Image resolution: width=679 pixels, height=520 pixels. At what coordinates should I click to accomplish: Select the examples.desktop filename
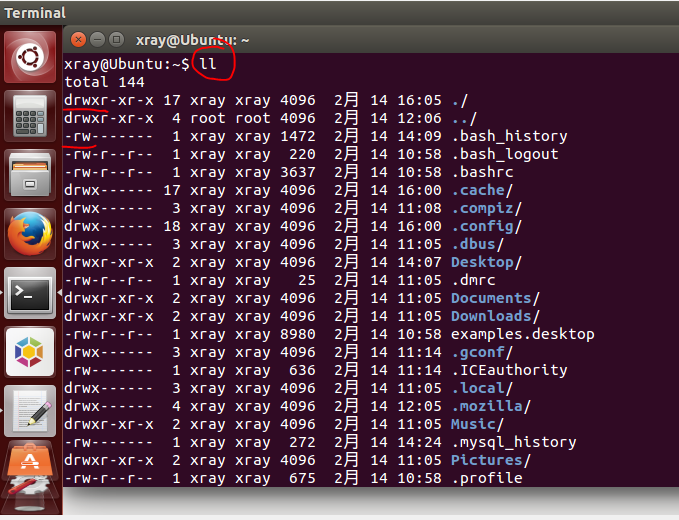[x=523, y=335]
